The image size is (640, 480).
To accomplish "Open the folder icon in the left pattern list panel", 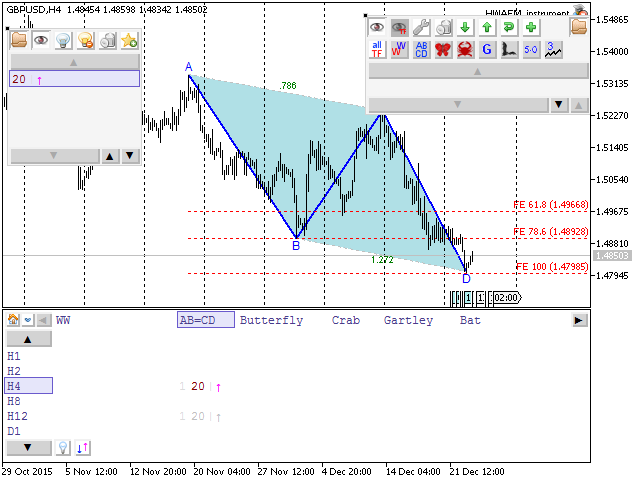I will point(19,40).
